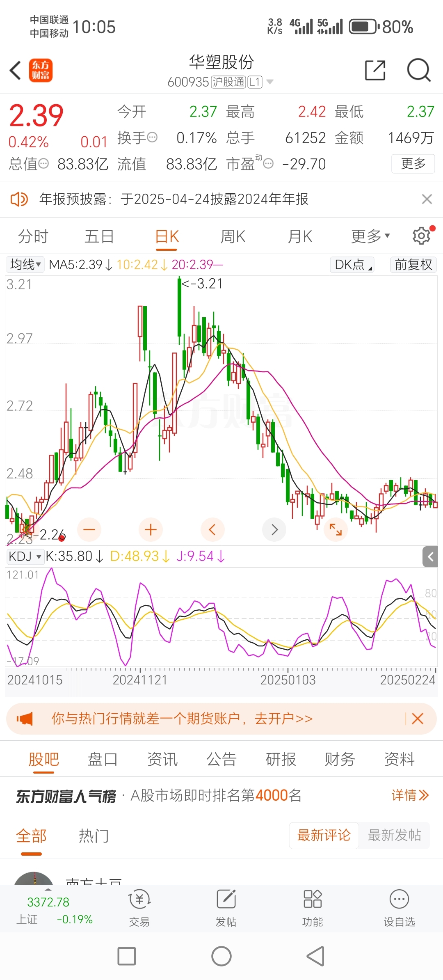Screen dimensions: 443x980
Task: Switch to the 月K chart tab
Action: tap(300, 236)
